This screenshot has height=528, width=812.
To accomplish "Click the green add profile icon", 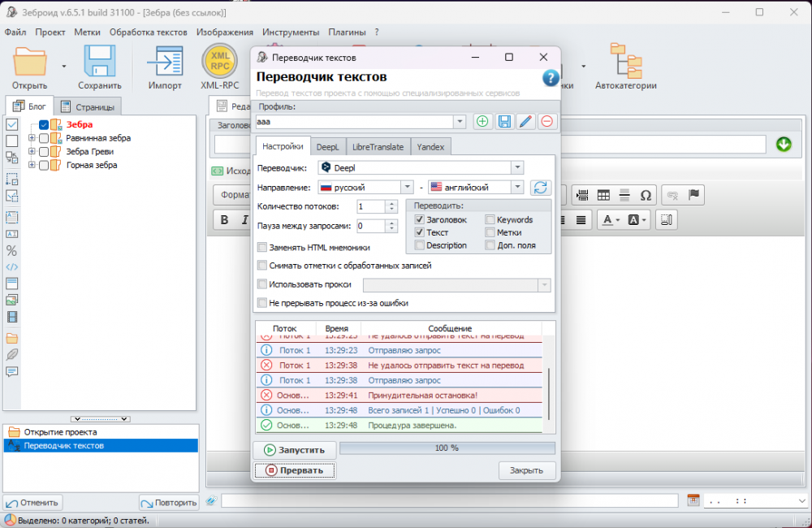I will point(482,122).
